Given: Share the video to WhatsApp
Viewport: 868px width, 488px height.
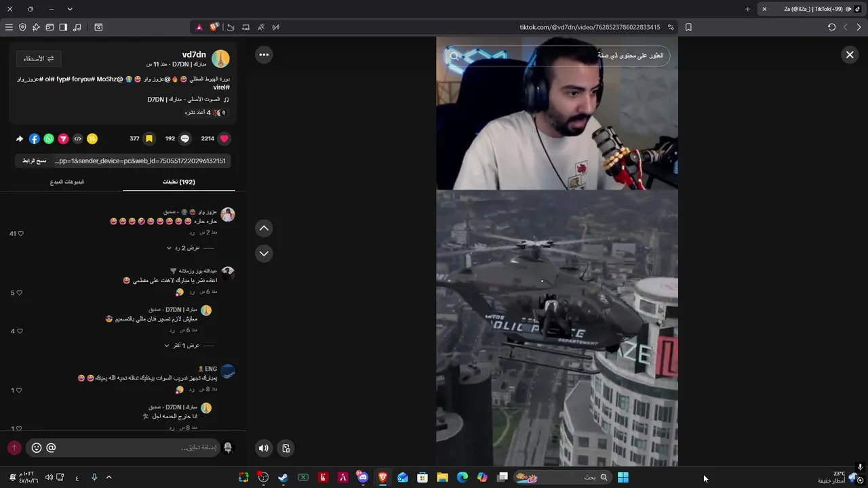Looking at the screenshot, I should click(x=49, y=138).
